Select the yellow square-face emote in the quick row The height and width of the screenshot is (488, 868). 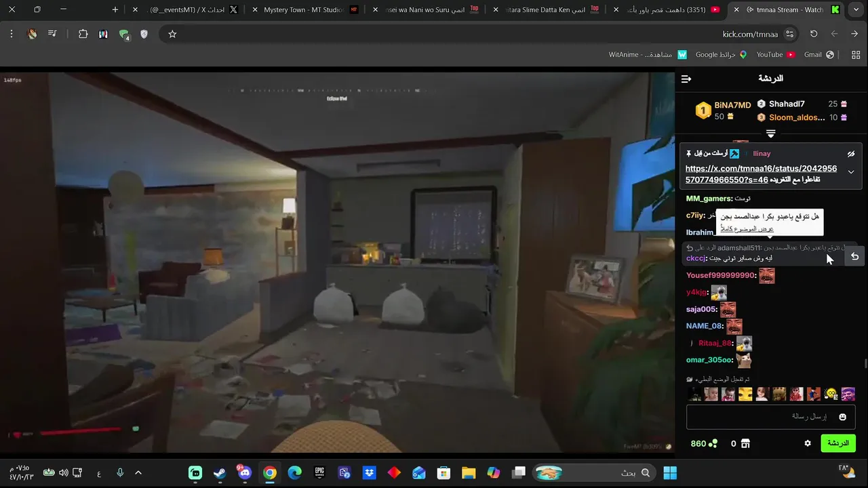[745, 394]
